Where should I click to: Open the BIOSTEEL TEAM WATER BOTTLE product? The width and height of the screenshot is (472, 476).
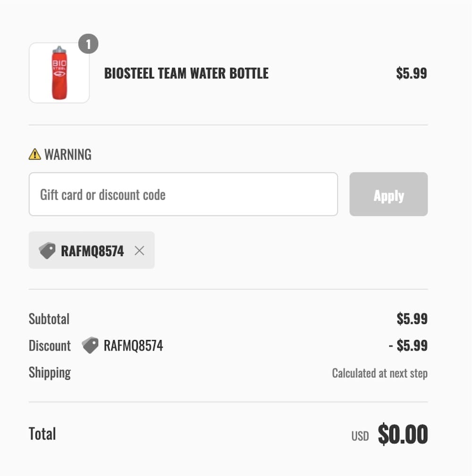pos(186,73)
